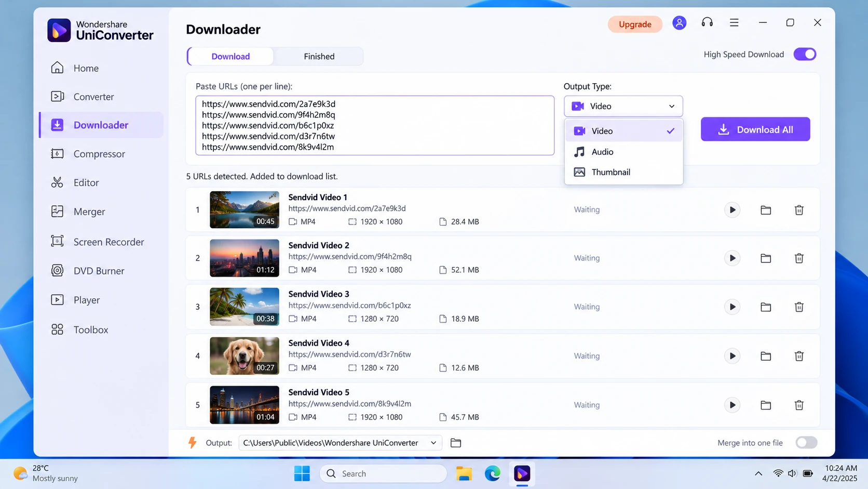Image resolution: width=868 pixels, height=489 pixels.
Task: Browse output folder next to path
Action: 456,443
